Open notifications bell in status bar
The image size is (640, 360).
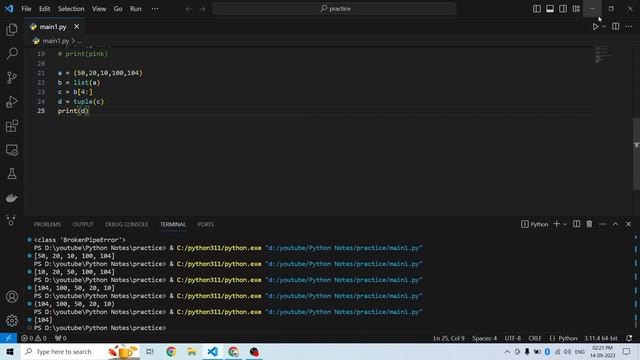tap(629, 338)
